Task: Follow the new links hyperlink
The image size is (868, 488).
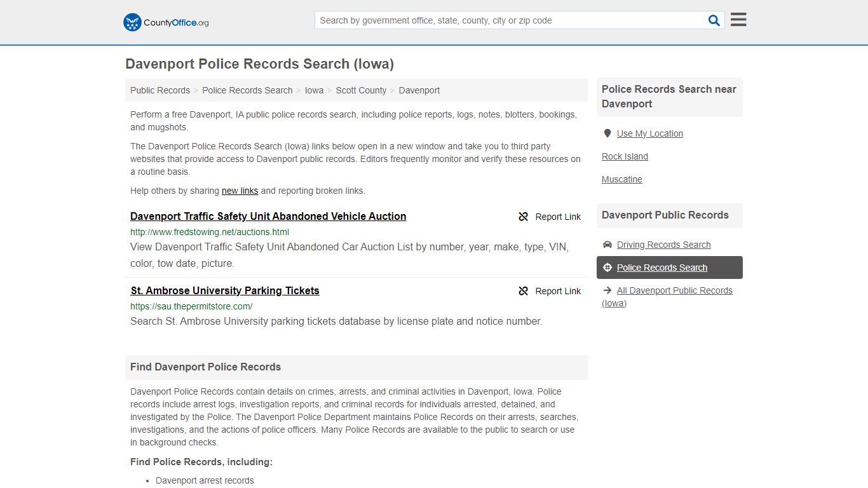Action: click(240, 191)
